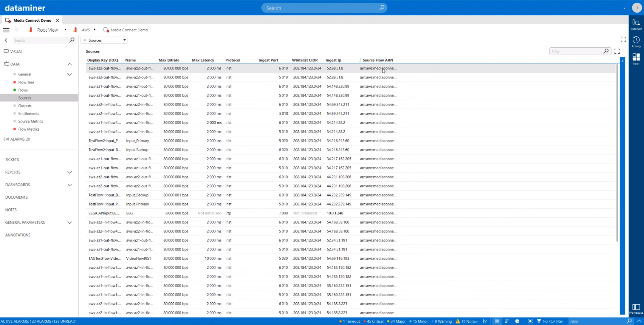Open the Root View breadcrumb arrow

click(65, 30)
